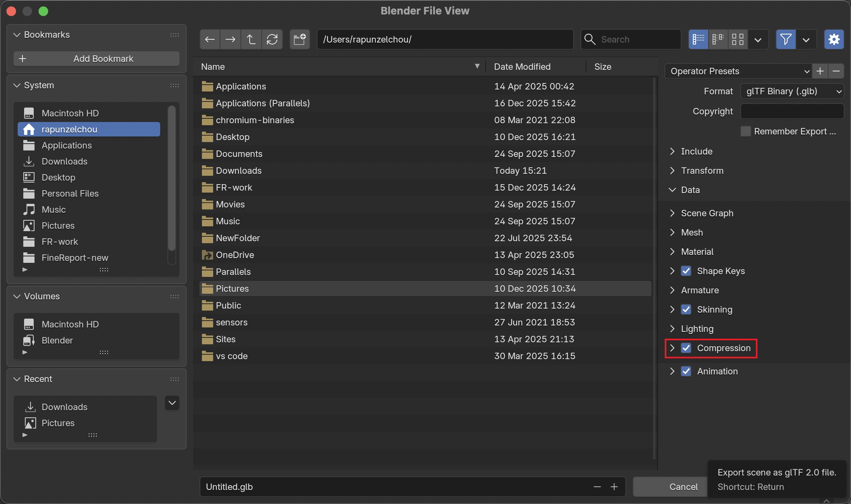Go back to previous folder

tap(210, 39)
